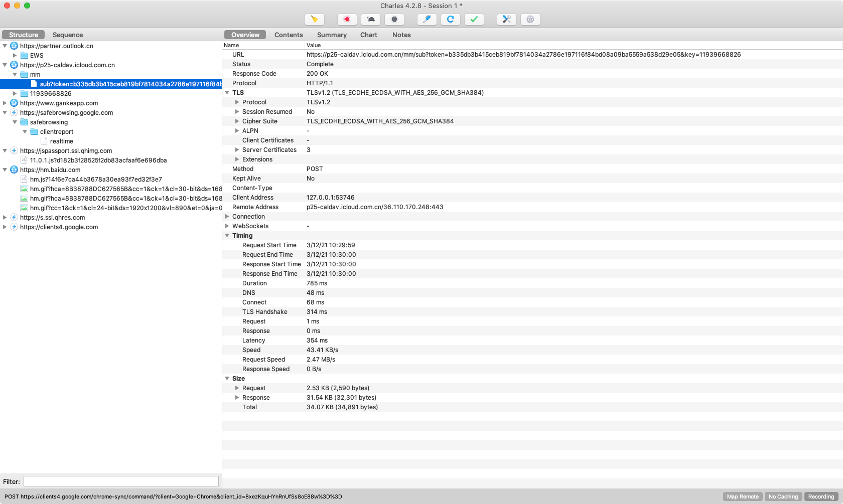
Task: Click the blue Repeat request arrow icon
Action: [x=451, y=19]
